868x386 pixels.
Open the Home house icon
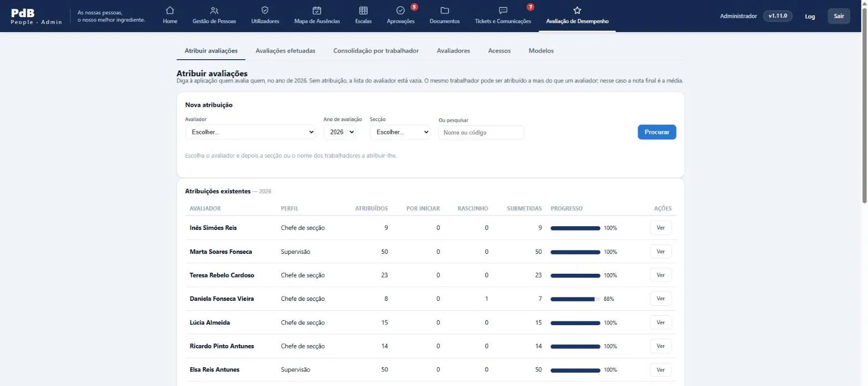170,11
